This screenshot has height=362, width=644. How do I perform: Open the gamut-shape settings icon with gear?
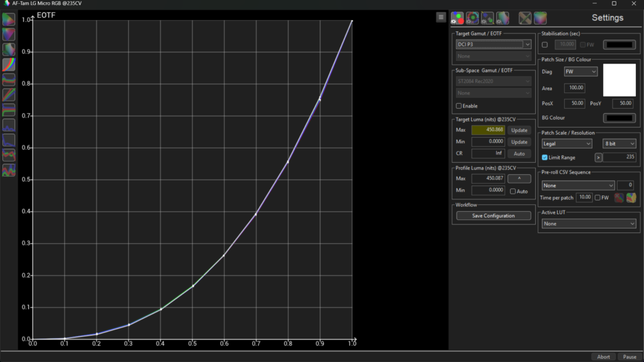[502, 18]
